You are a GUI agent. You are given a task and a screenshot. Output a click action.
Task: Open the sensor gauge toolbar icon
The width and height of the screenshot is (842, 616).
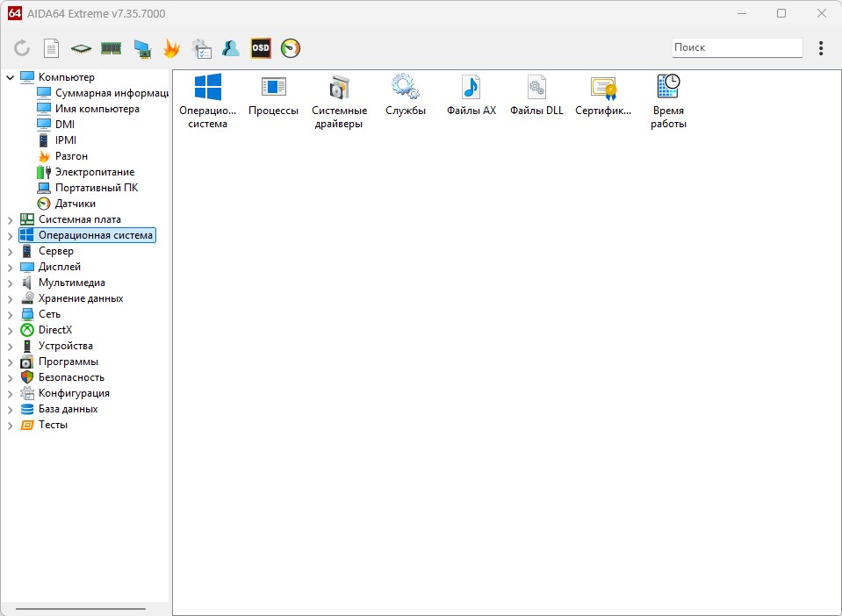point(291,48)
